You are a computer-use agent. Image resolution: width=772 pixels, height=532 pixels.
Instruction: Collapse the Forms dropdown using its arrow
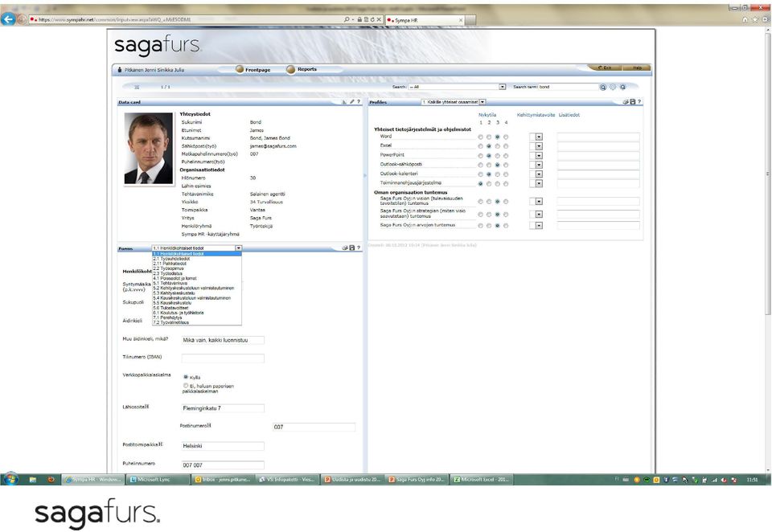[x=238, y=248]
